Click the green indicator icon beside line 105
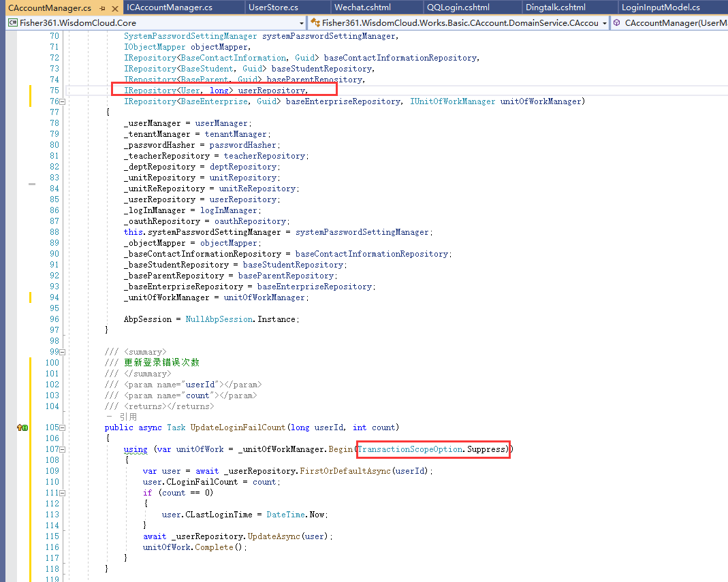The height and width of the screenshot is (582, 728). (x=25, y=427)
